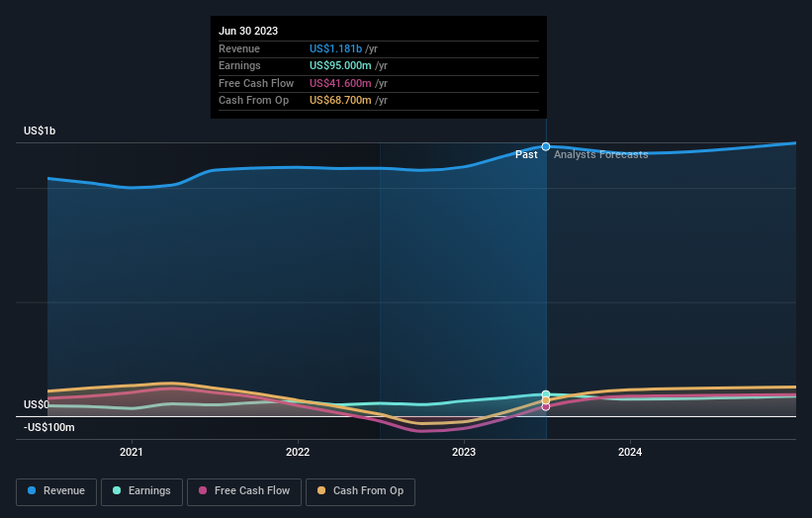Screen dimensions: 812x518
Task: Click the 2021 x-axis label
Action: tap(131, 452)
